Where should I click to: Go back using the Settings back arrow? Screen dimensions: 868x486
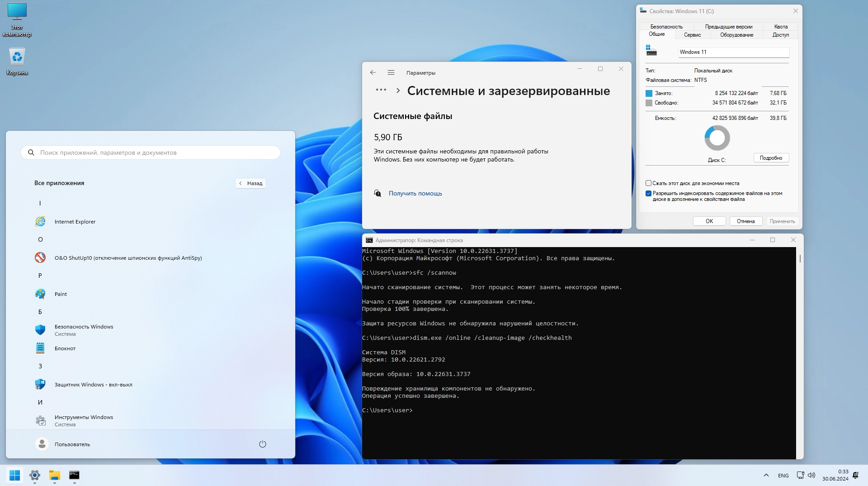click(x=373, y=72)
